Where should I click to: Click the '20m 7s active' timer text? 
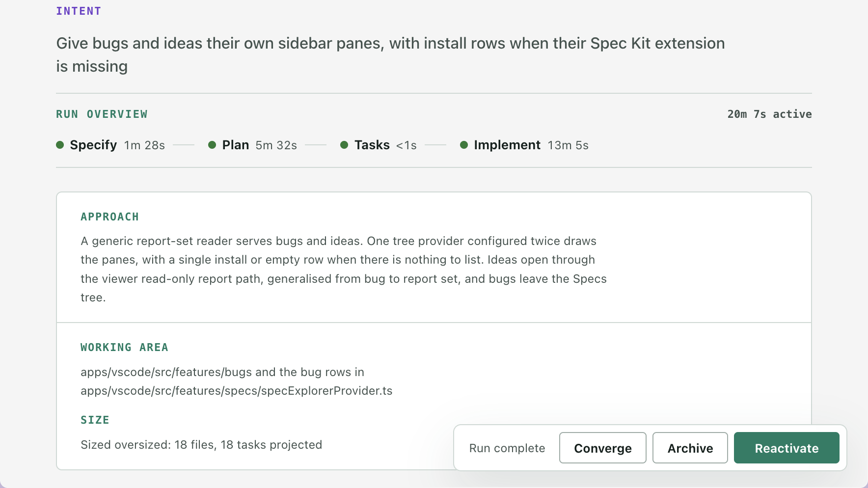click(769, 114)
